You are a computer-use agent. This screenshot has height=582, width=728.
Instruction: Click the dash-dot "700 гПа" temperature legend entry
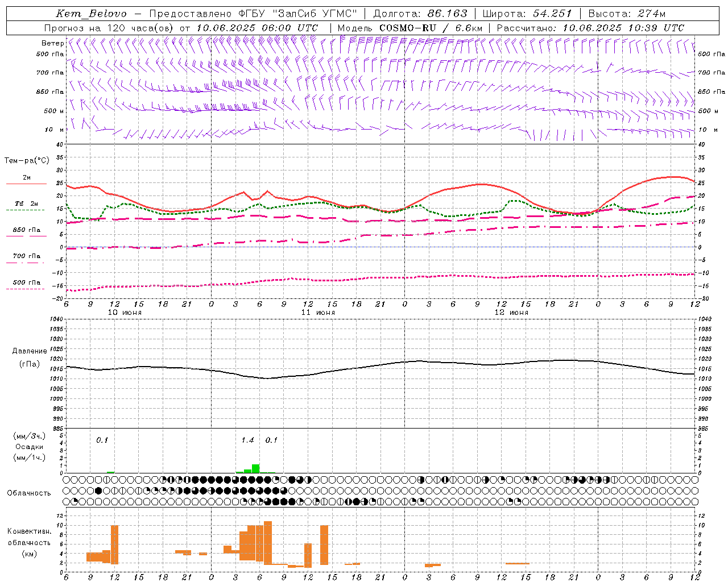tap(26, 259)
